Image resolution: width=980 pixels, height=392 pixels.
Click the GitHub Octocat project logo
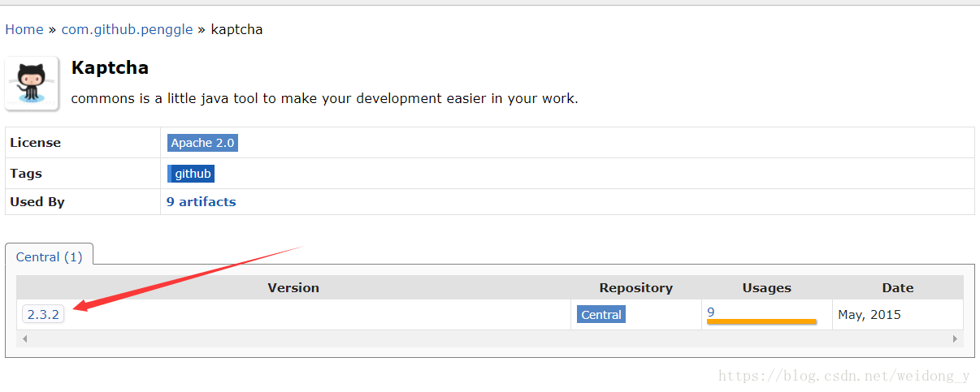(32, 83)
